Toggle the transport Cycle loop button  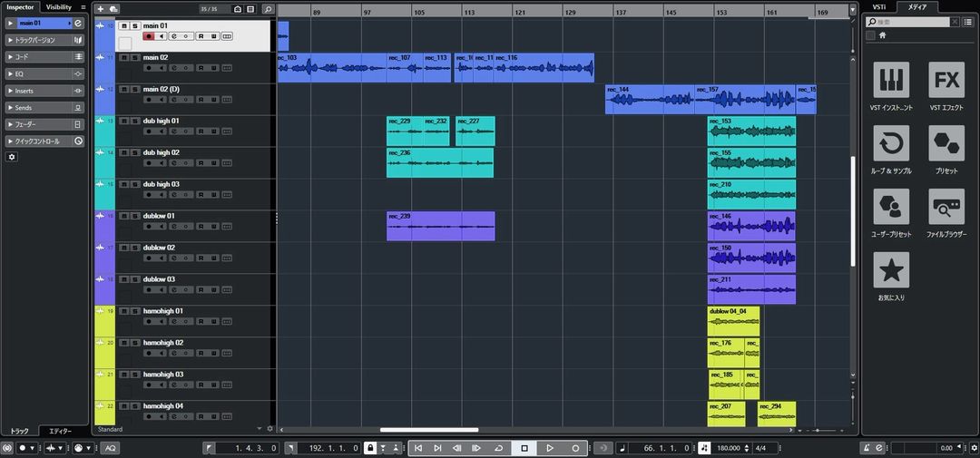click(498, 448)
